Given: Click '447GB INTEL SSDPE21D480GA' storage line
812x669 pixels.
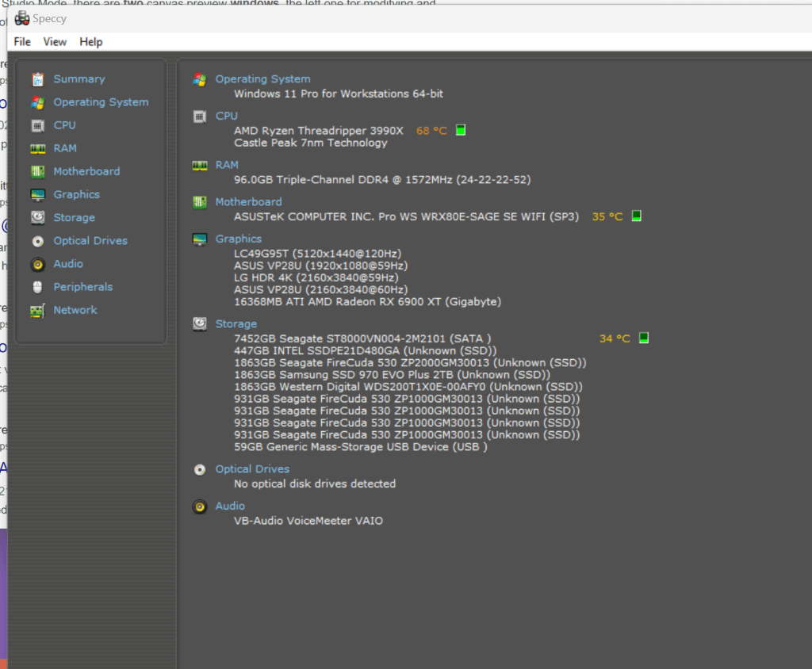Looking at the screenshot, I should (x=365, y=350).
